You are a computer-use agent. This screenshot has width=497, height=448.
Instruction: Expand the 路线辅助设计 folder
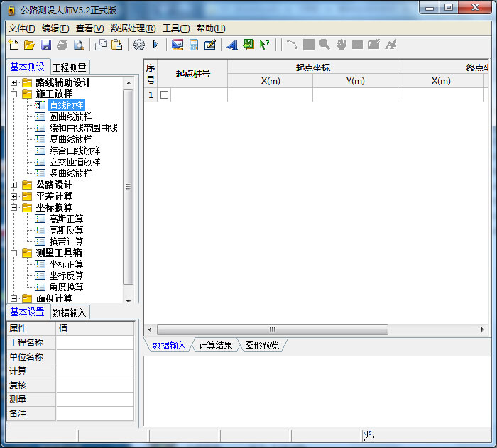pos(13,83)
